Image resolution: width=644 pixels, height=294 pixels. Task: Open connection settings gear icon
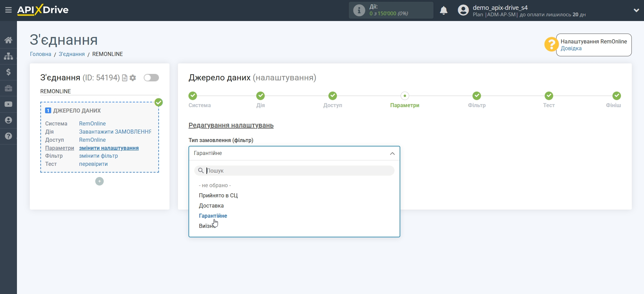(x=133, y=78)
